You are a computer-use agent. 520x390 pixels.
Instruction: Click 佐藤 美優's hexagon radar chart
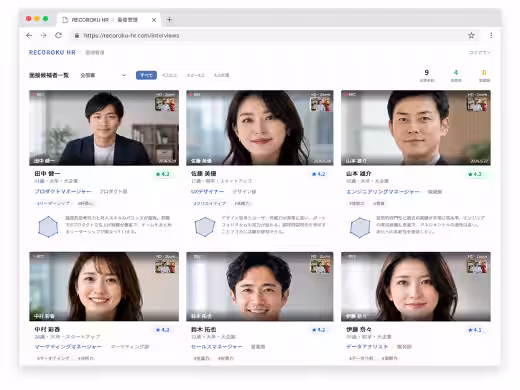click(x=205, y=227)
